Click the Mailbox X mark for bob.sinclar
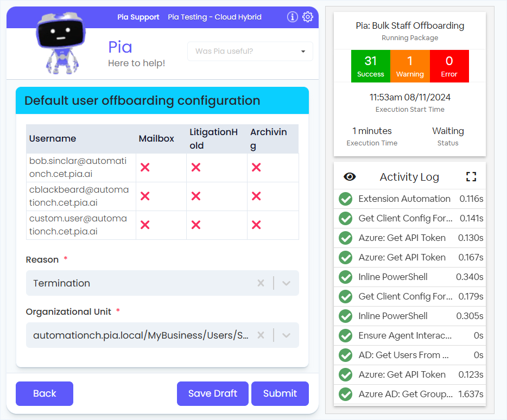 click(x=145, y=168)
